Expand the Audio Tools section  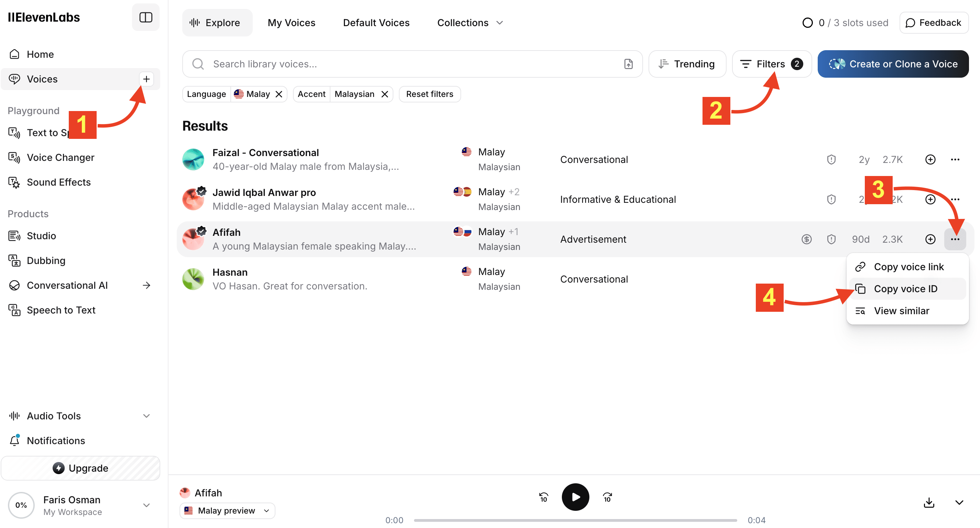pos(146,416)
